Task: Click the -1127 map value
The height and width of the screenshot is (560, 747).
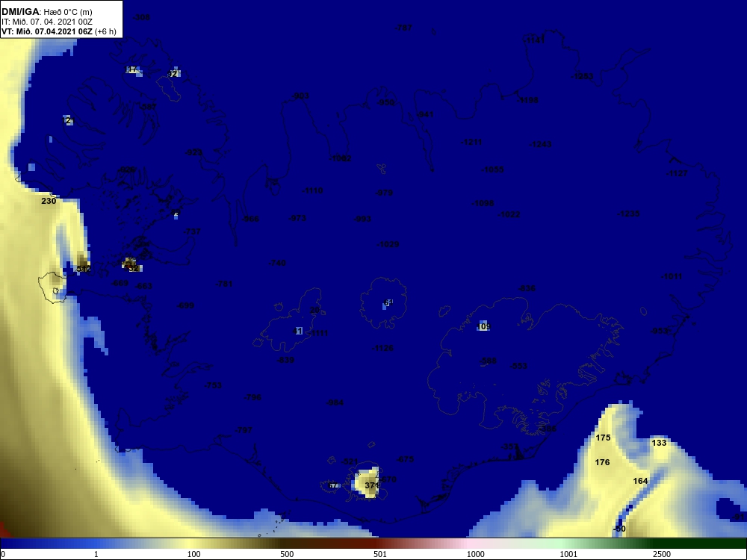Action: click(677, 174)
